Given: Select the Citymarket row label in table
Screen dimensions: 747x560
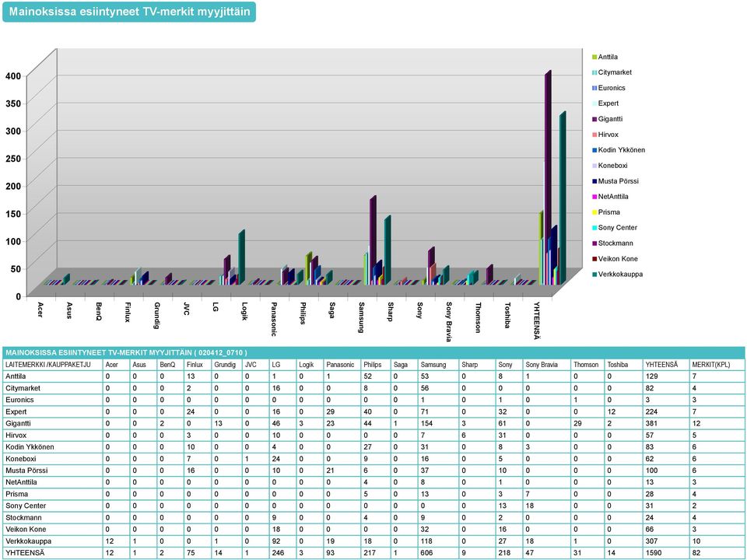Looking at the screenshot, I should (23, 388).
